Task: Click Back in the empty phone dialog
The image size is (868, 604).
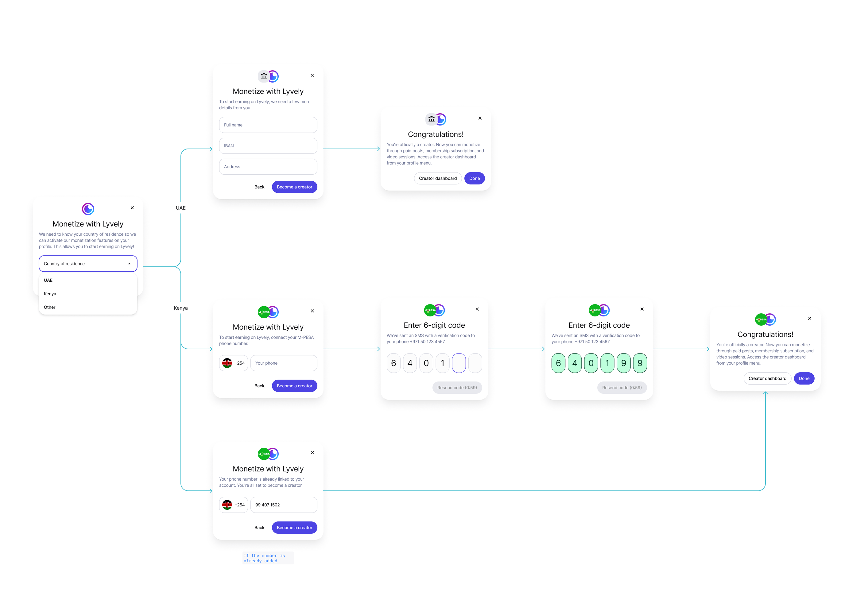Action: point(259,386)
